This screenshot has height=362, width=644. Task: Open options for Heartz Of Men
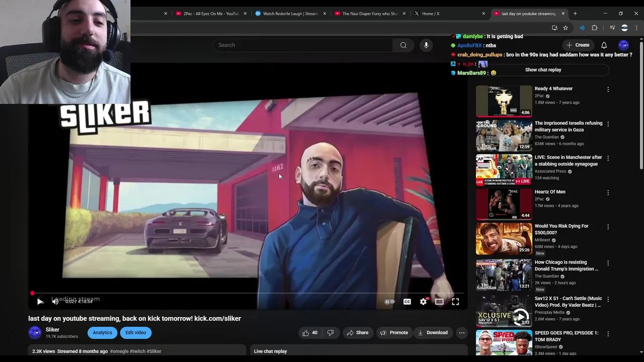tap(608, 193)
